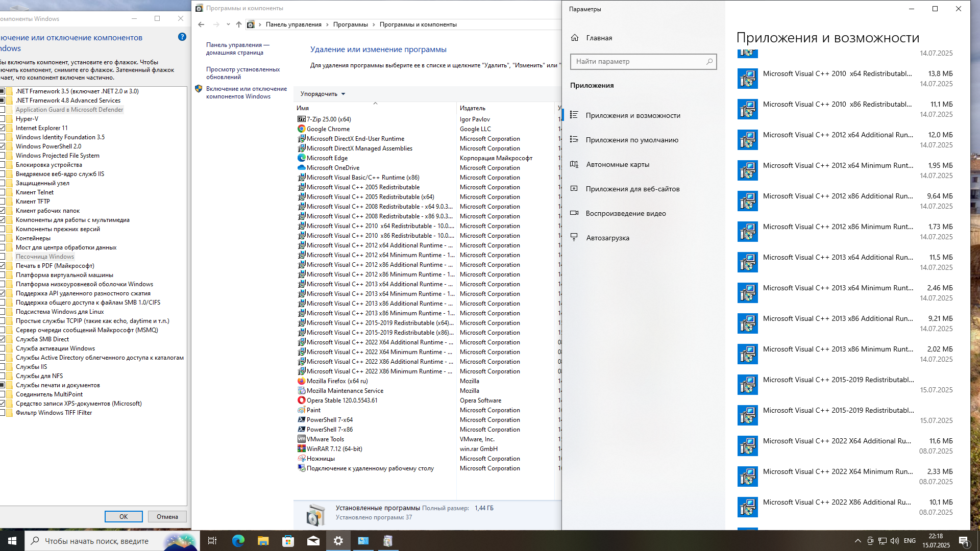Open Microsoft Store from the taskbar

point(288,541)
